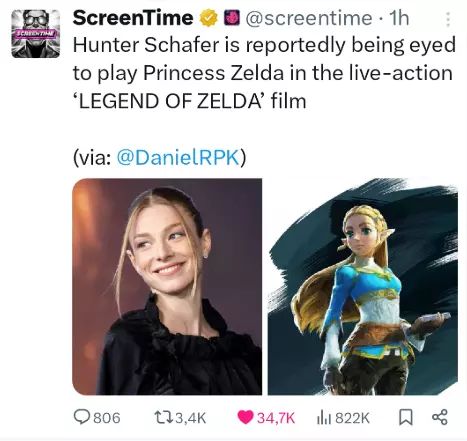The height and width of the screenshot is (441, 467).
Task: Open the ScreenTime display name
Action: pos(133,18)
